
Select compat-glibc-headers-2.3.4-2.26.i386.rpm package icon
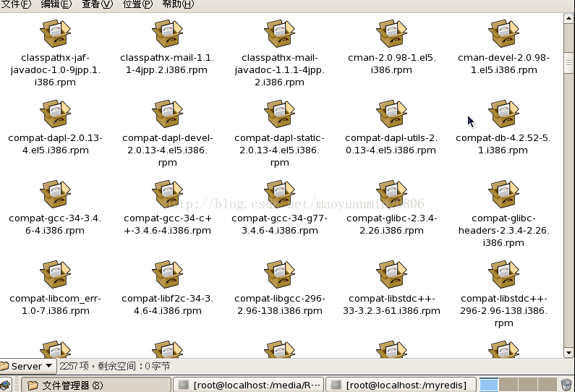click(x=504, y=194)
